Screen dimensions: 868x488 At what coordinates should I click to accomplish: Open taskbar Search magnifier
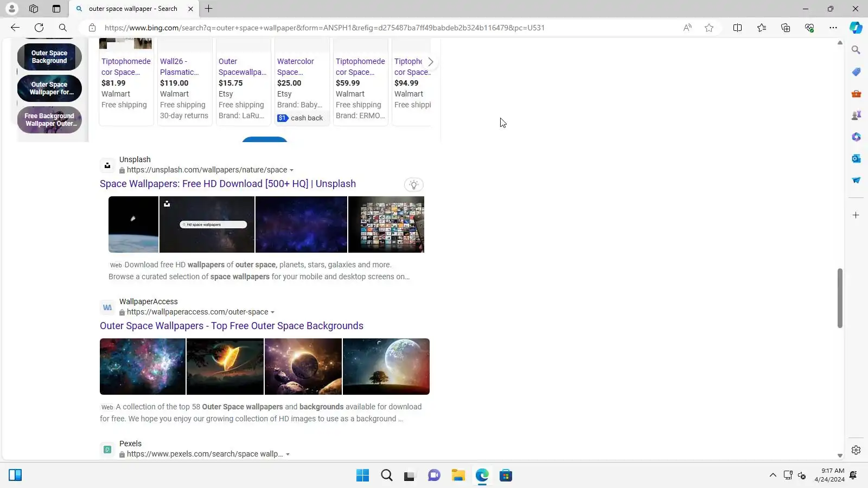tap(386, 476)
